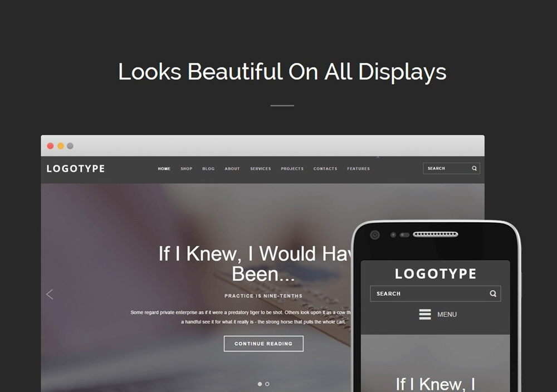Focus the desktop SEARCH input field

(x=452, y=168)
